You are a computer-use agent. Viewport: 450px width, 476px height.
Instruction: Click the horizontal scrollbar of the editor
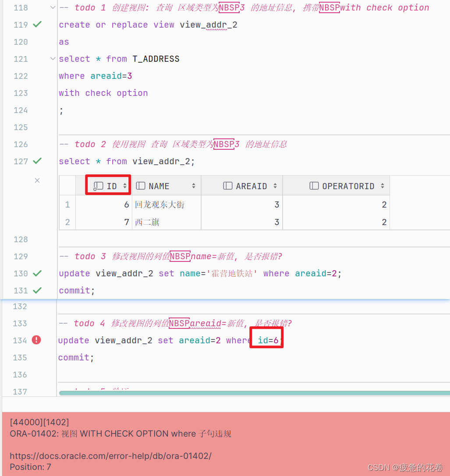(x=254, y=393)
